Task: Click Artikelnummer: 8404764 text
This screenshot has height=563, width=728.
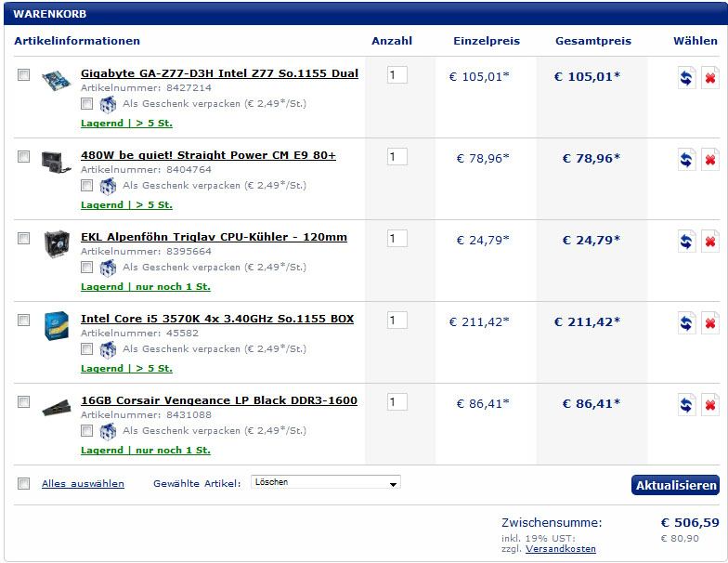Action: [x=146, y=169]
